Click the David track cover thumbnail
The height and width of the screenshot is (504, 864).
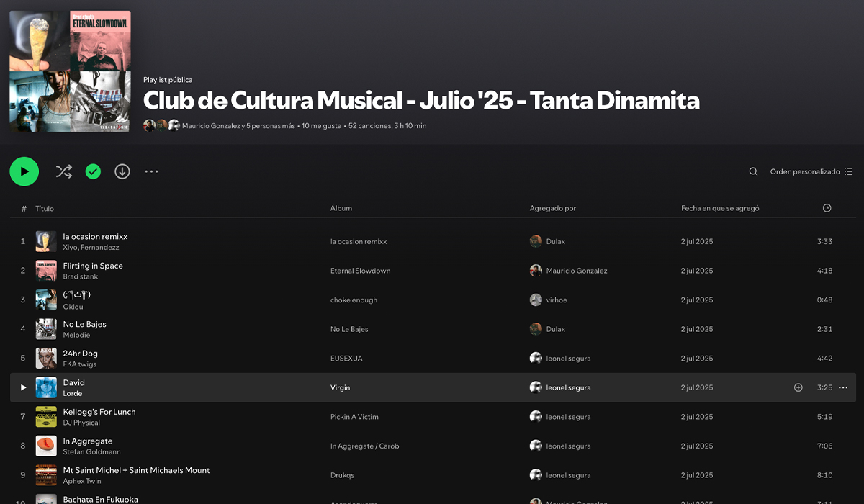[46, 387]
